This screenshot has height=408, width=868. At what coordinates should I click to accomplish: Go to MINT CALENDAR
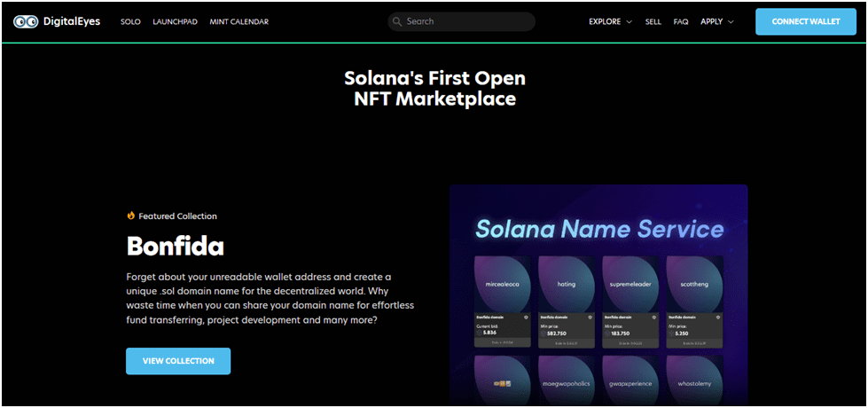(239, 21)
